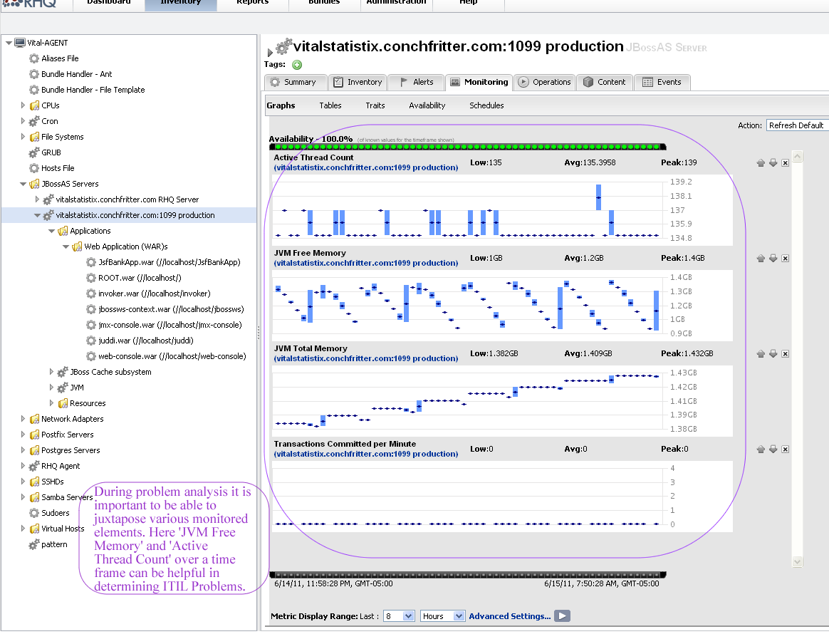Click the JsfBankApp.war gear icon
The image size is (829, 644).
(91, 262)
